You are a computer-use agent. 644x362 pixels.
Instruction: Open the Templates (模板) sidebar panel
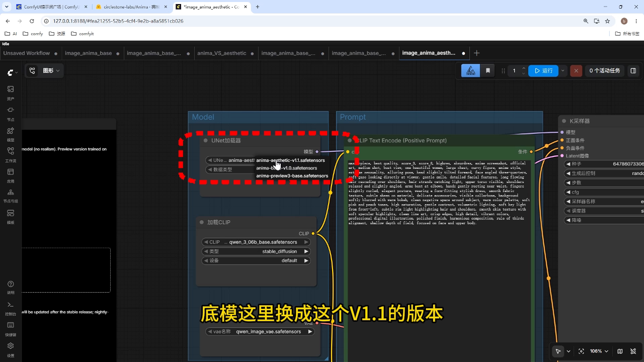(10, 216)
